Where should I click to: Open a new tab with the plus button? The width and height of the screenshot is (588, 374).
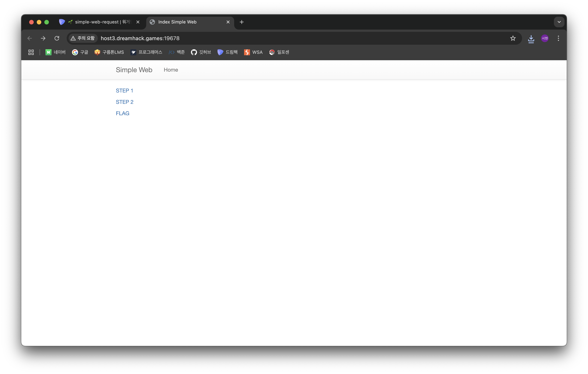[x=242, y=22]
